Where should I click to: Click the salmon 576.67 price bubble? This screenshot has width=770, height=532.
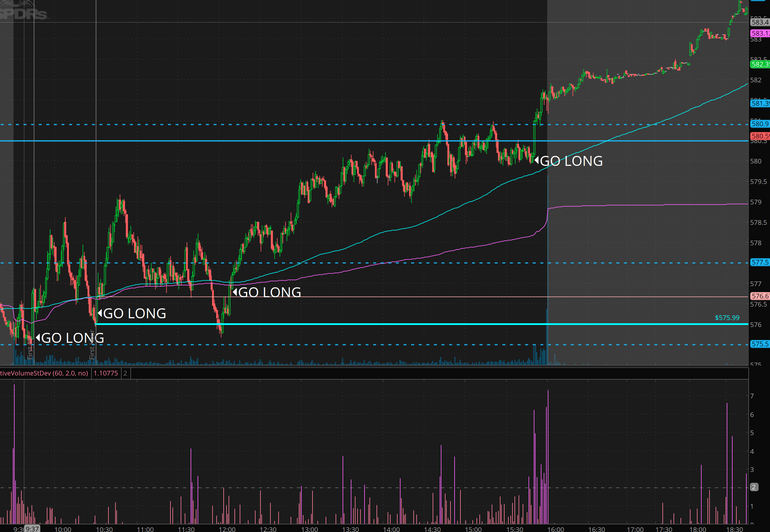coord(760,296)
